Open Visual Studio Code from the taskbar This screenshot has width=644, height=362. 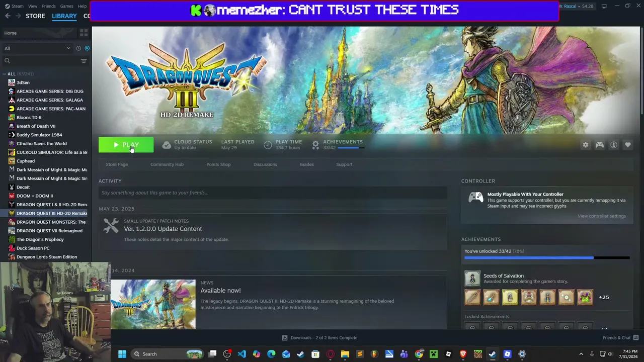[x=242, y=354]
